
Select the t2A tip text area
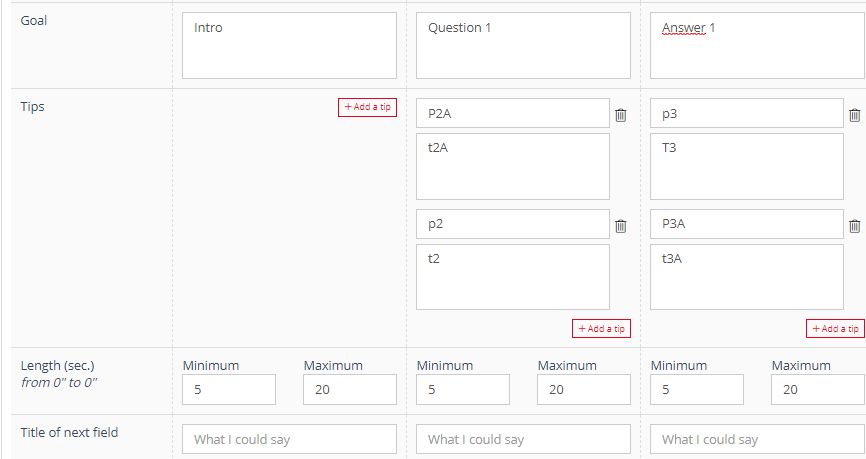tap(513, 166)
